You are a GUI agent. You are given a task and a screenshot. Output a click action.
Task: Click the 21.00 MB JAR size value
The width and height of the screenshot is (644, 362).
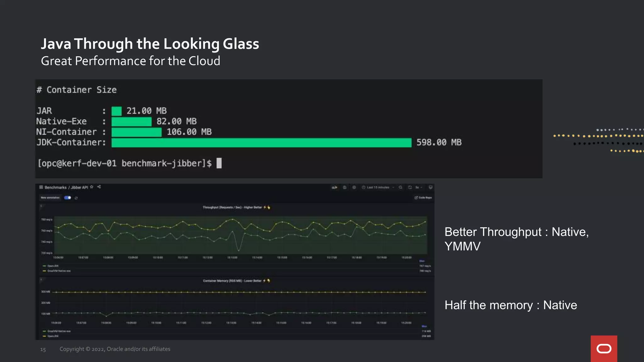pyautogui.click(x=147, y=111)
